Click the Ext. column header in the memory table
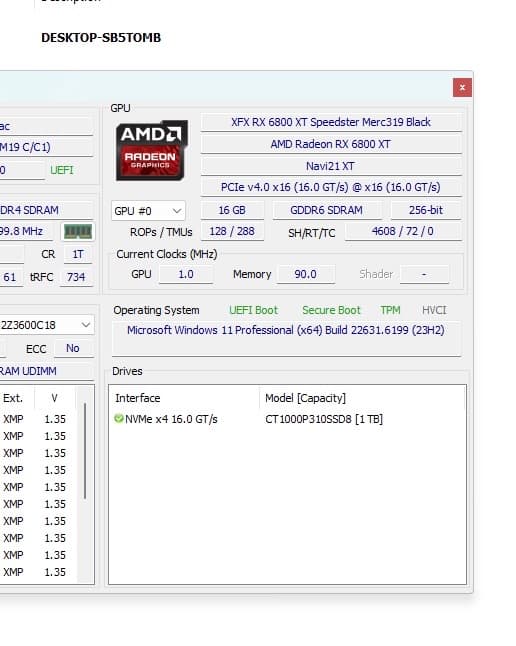Screen dimensions: 516x646 (x=13, y=398)
